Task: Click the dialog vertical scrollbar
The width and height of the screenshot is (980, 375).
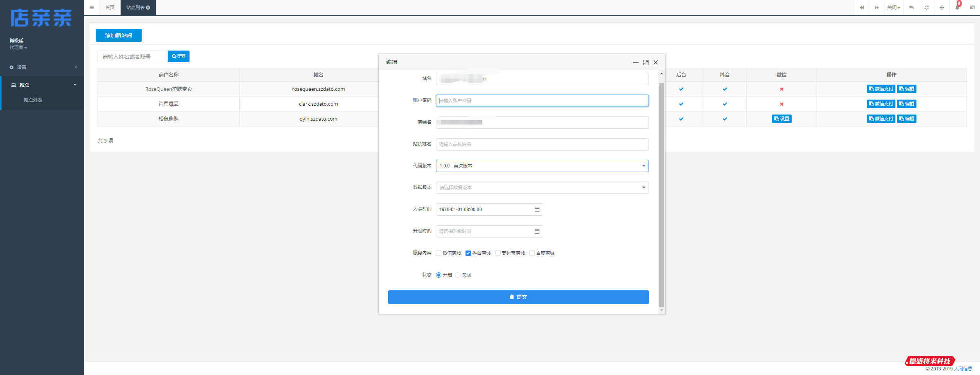Action: tap(661, 195)
